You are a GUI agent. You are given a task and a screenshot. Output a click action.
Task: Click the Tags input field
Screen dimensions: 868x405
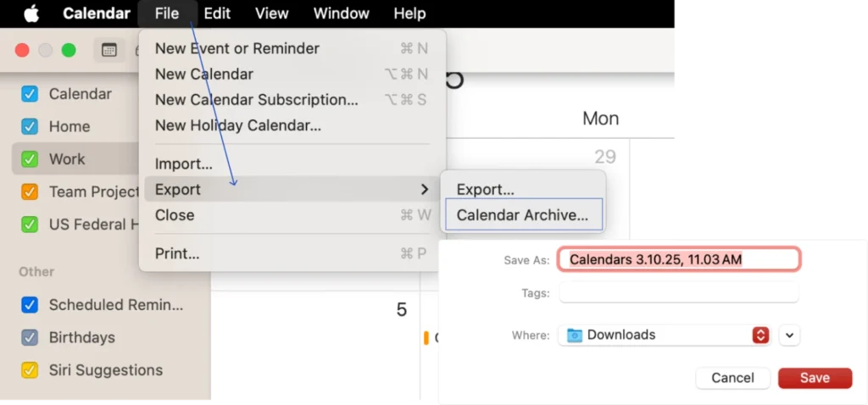click(x=678, y=293)
